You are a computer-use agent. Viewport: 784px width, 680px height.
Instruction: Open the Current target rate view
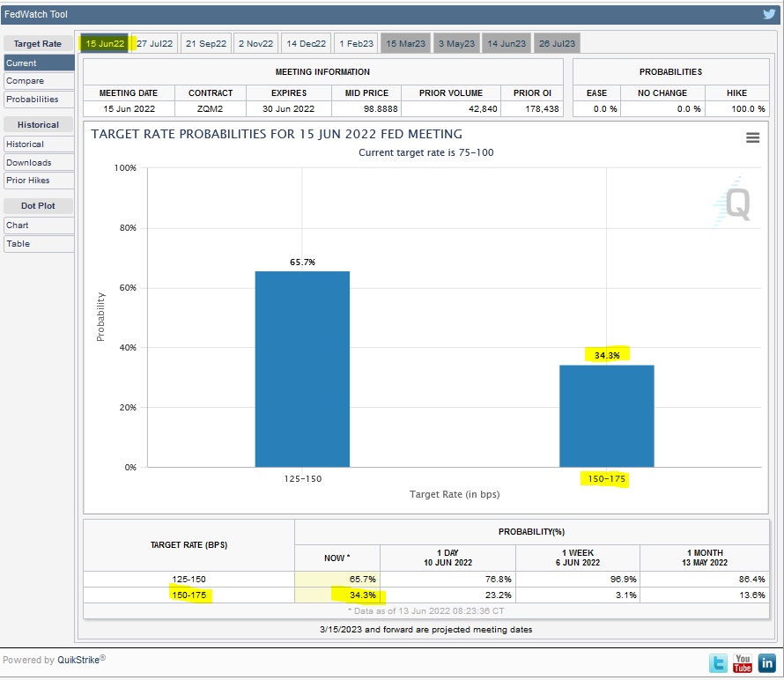point(39,63)
